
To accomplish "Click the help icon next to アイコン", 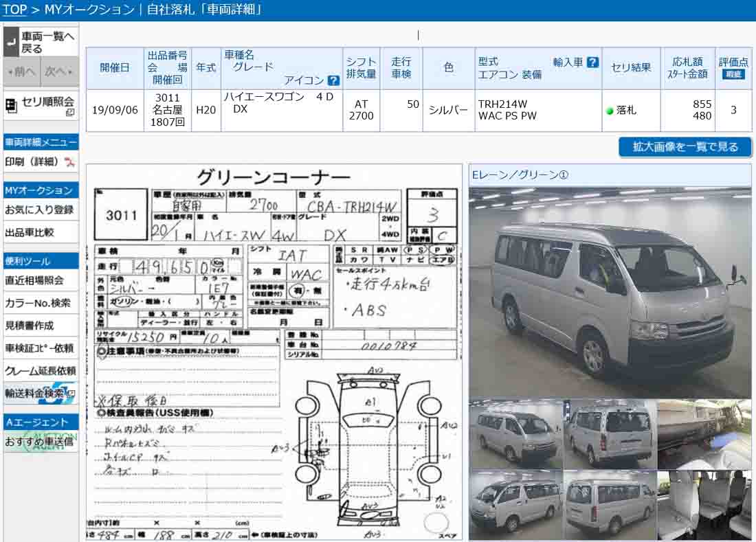I will pyautogui.click(x=333, y=80).
